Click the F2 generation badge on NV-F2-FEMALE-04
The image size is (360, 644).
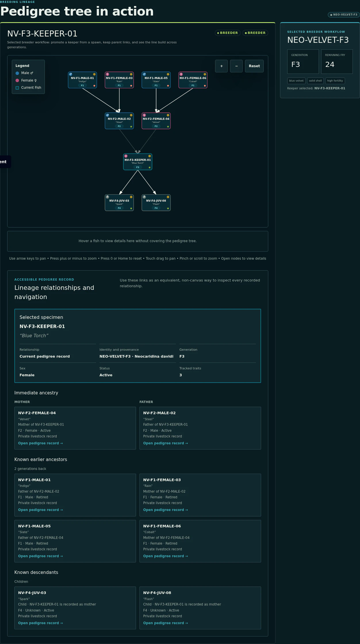tap(156, 126)
